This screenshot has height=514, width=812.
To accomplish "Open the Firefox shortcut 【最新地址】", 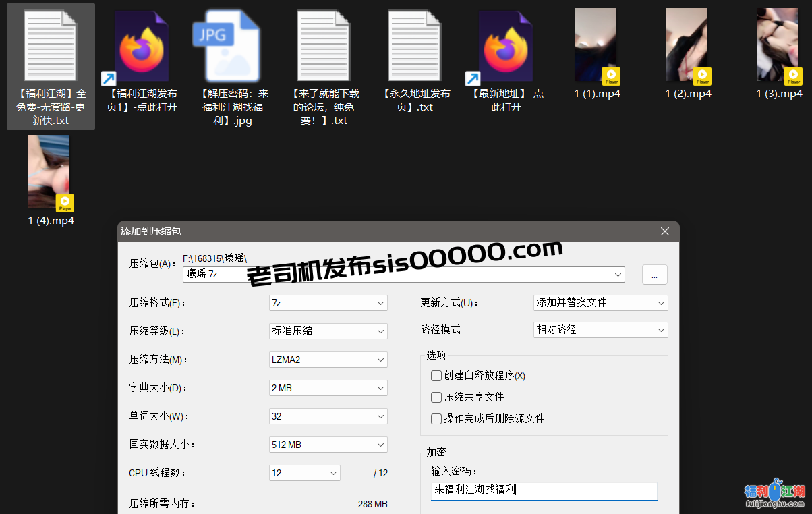I will pos(506,45).
